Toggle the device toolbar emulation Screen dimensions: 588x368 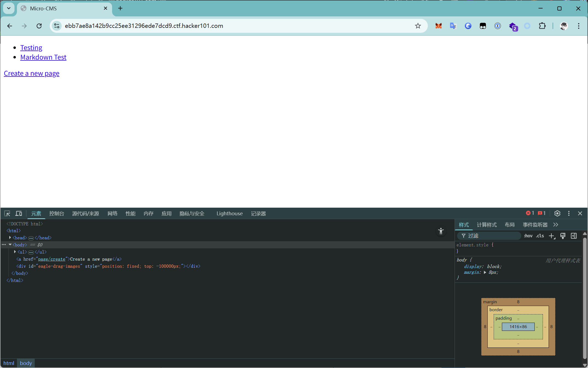point(19,213)
